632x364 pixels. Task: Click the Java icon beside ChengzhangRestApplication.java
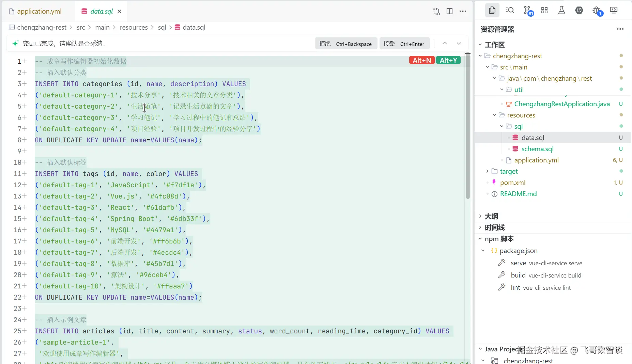[x=509, y=104]
